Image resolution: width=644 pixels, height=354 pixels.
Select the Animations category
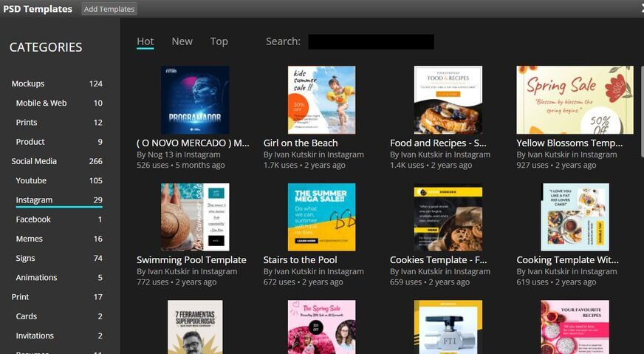(59, 277)
